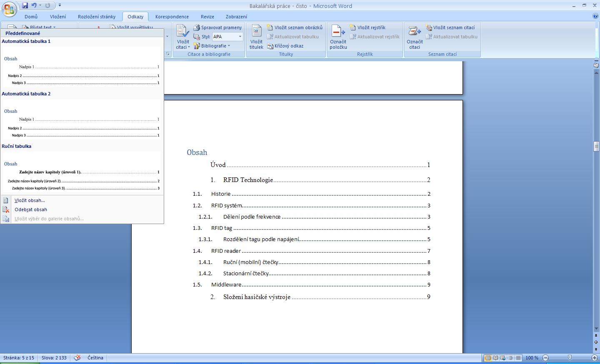
Task: Click the Vložit obsah icon in gallery
Action: coord(6,200)
